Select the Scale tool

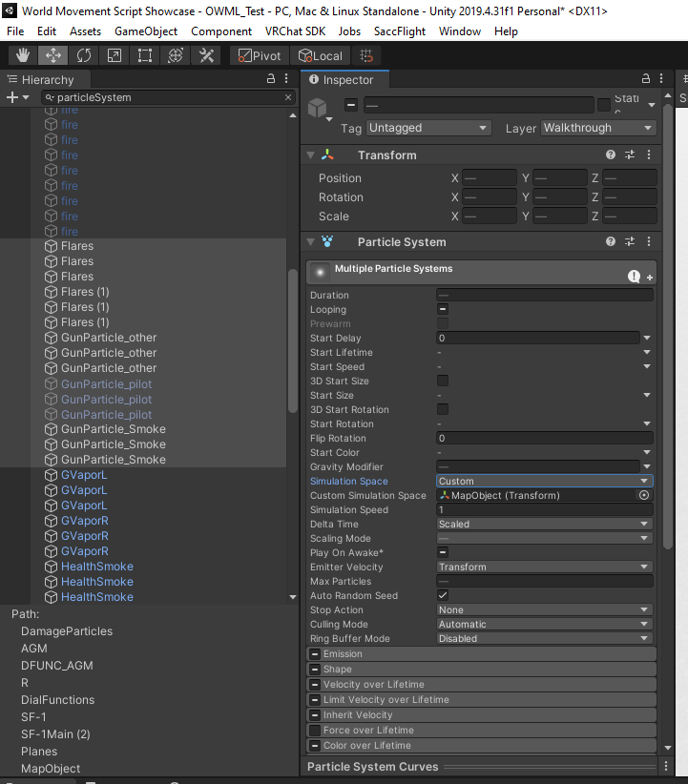point(115,55)
